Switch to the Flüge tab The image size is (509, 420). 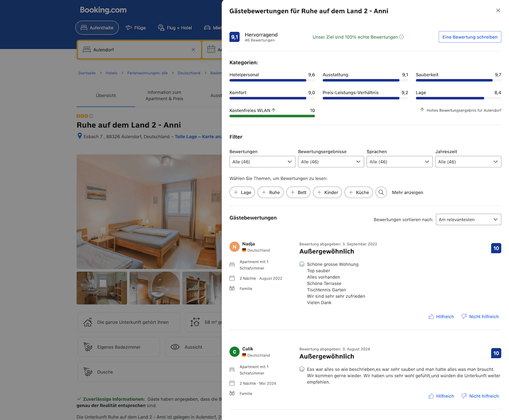point(135,27)
